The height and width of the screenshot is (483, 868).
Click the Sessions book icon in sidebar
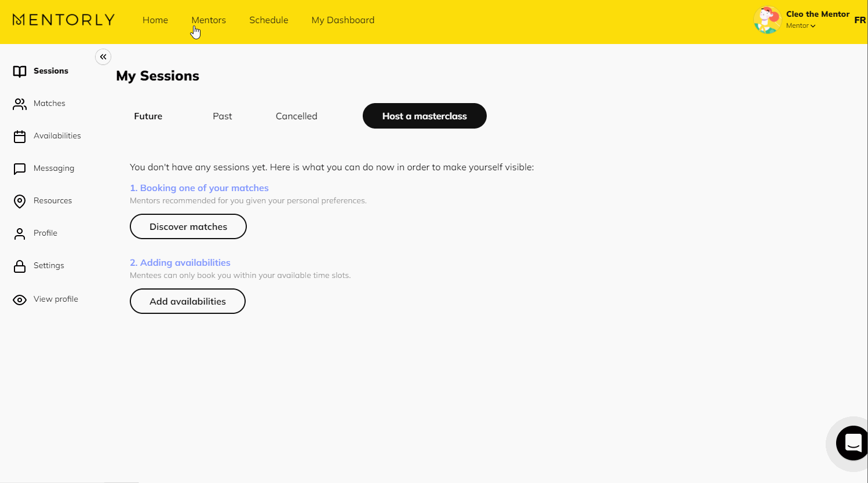click(20, 71)
